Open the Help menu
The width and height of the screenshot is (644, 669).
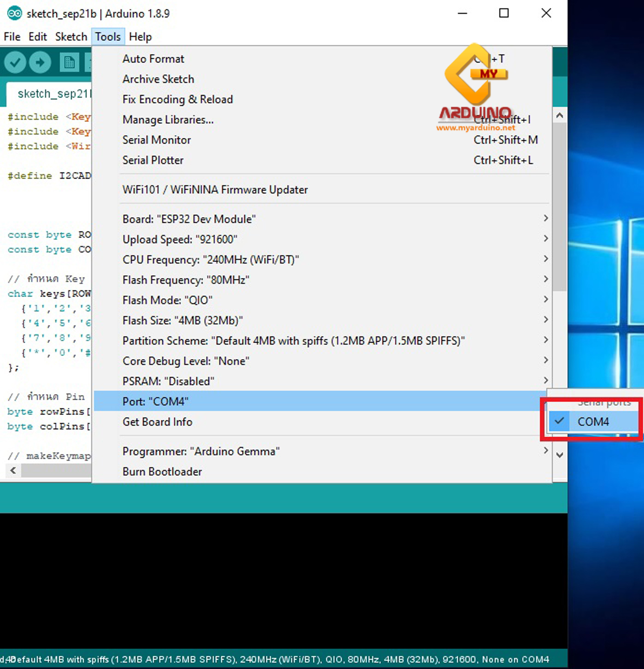click(140, 36)
